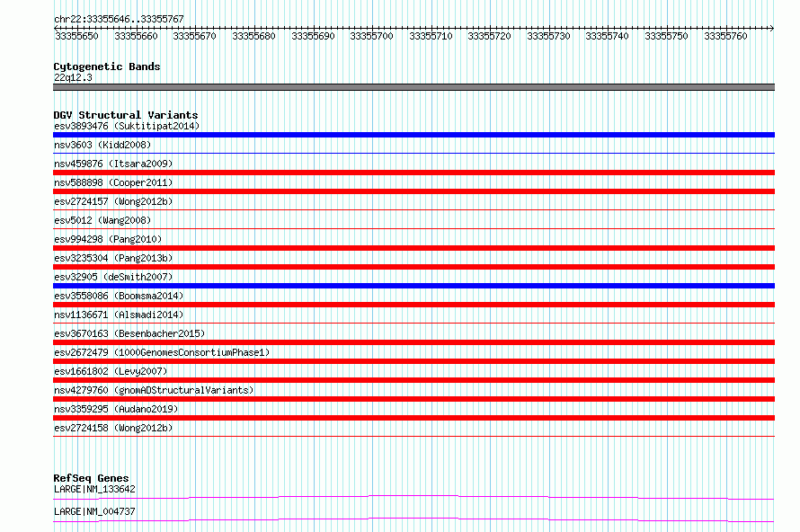Viewport: 800px width, 532px height.
Task: Open the nsv459876 (Itsara2009) variant
Action: pyautogui.click(x=113, y=164)
